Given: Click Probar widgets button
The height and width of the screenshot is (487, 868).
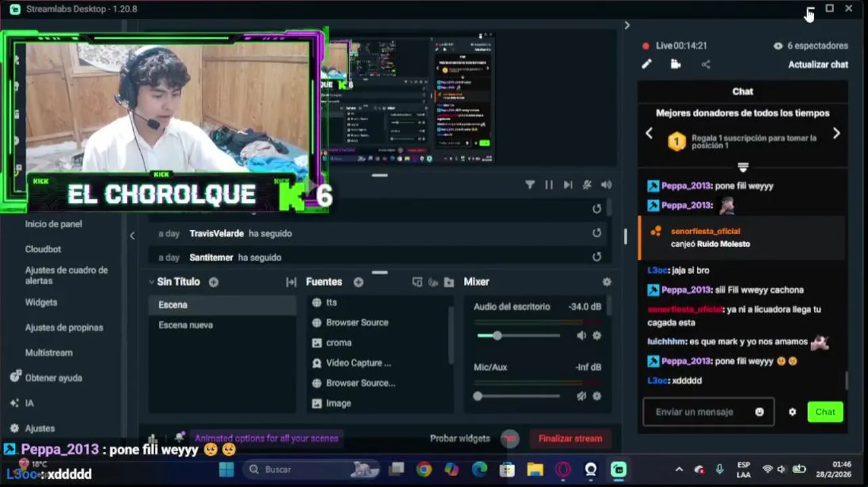Looking at the screenshot, I should coord(460,438).
